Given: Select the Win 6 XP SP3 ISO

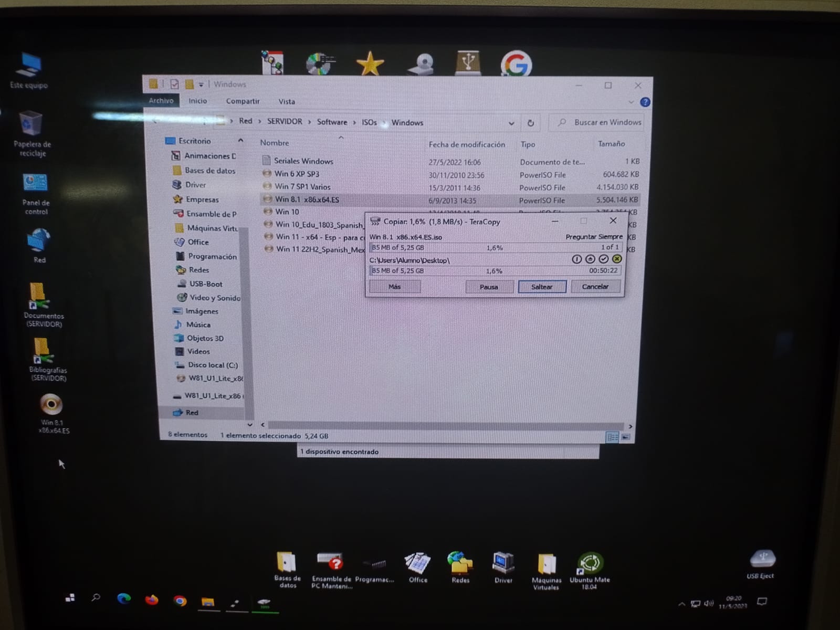Looking at the screenshot, I should (297, 174).
